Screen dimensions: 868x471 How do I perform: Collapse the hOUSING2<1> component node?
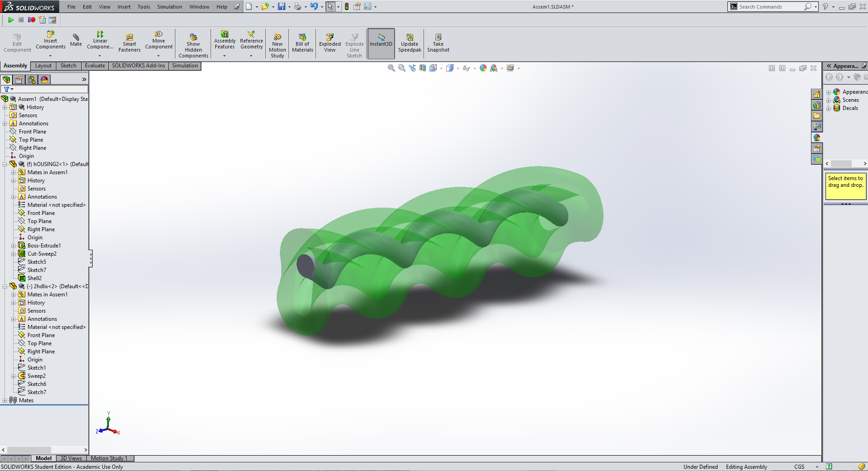coord(5,164)
